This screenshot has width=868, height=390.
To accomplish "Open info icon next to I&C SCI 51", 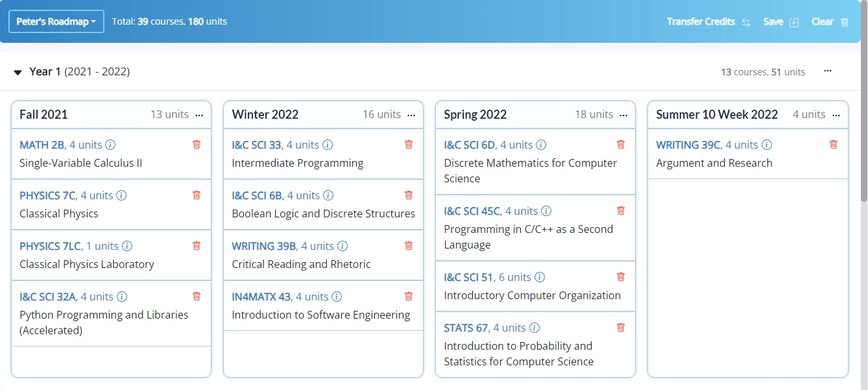I will tap(540, 277).
